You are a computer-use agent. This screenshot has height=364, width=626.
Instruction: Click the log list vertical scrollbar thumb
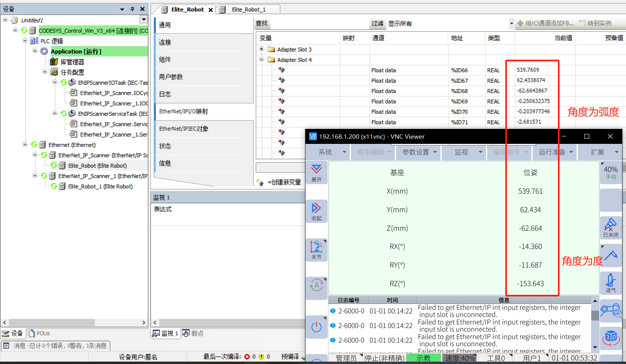595,315
